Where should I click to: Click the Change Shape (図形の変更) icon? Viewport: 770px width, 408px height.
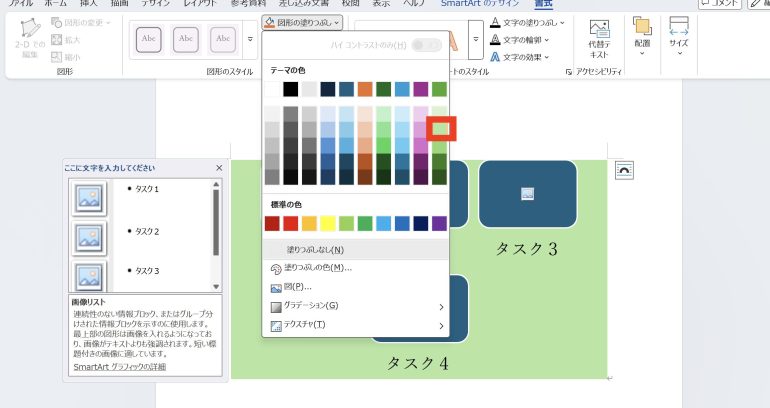coord(56,23)
